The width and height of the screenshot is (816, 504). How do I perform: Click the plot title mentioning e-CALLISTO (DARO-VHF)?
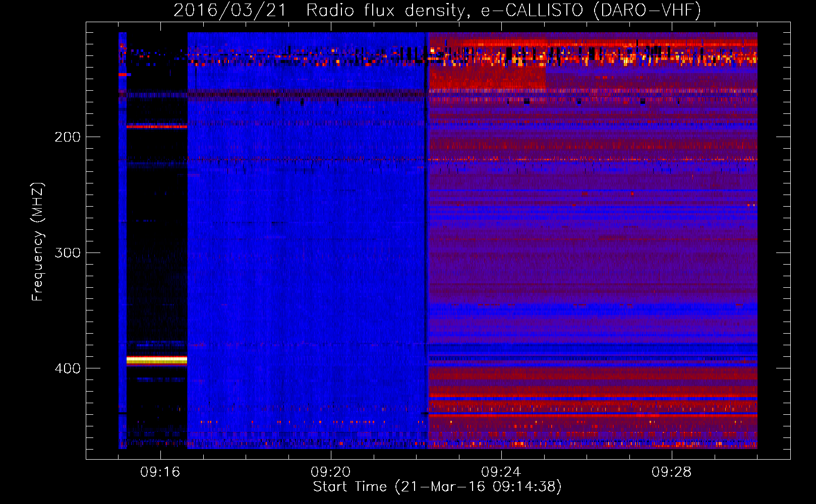tap(437, 10)
